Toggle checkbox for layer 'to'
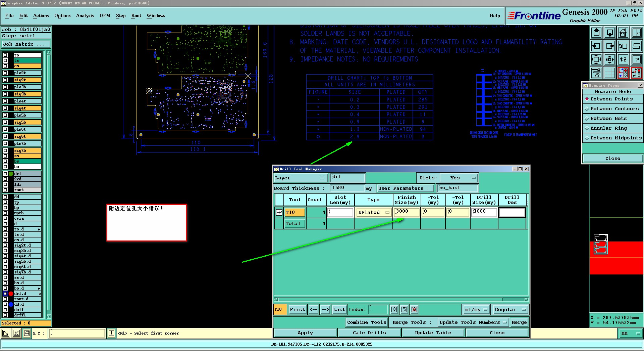 click(x=5, y=55)
